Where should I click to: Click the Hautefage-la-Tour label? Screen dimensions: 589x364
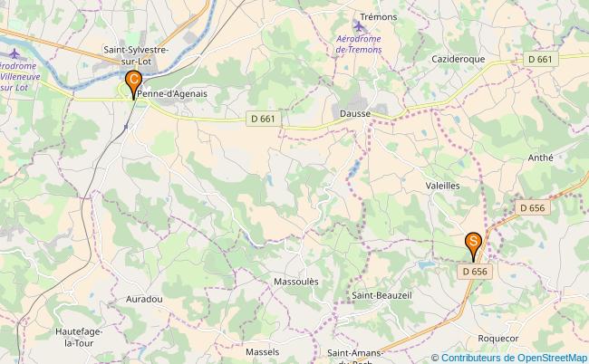[x=79, y=337]
